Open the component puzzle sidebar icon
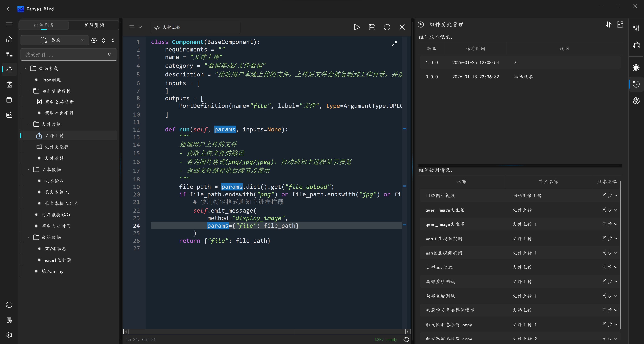This screenshot has width=644, height=344. pos(9,69)
